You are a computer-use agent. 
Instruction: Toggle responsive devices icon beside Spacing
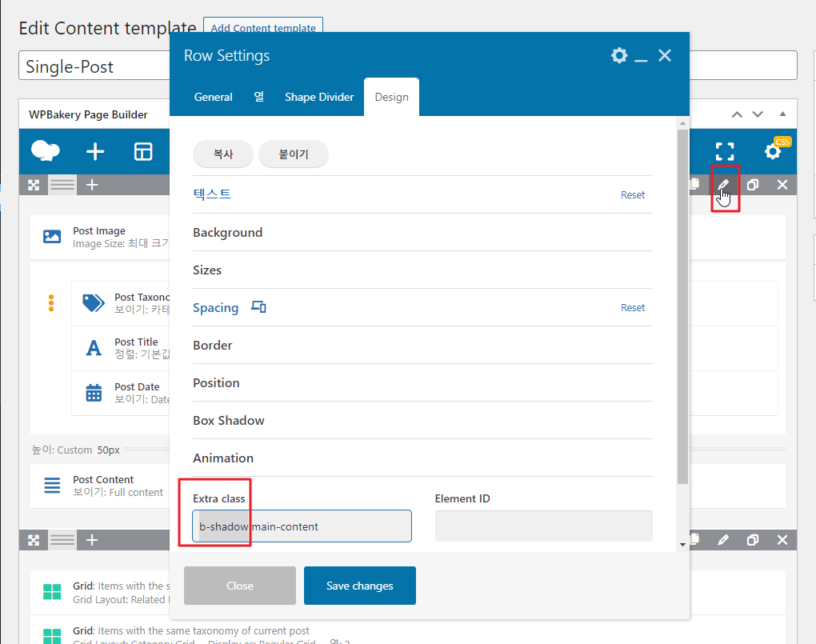coord(258,306)
